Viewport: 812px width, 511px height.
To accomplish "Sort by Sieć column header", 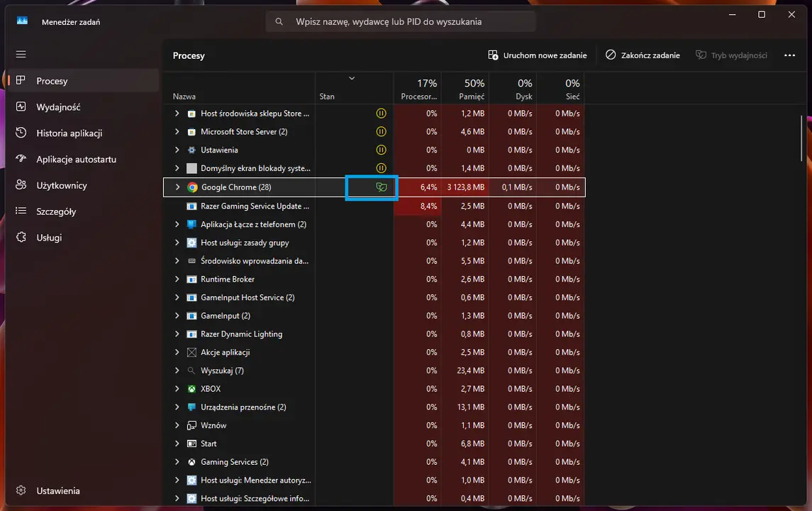I will point(561,89).
